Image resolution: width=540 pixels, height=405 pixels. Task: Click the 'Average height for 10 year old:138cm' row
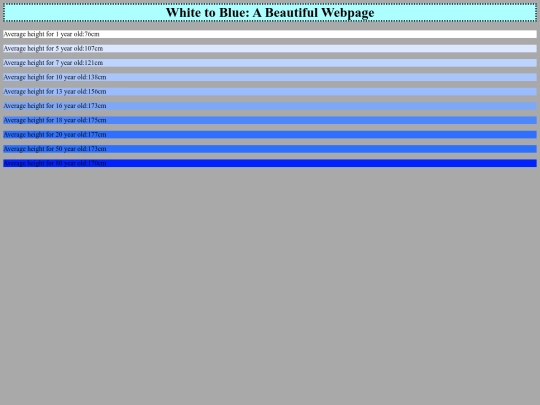270,77
